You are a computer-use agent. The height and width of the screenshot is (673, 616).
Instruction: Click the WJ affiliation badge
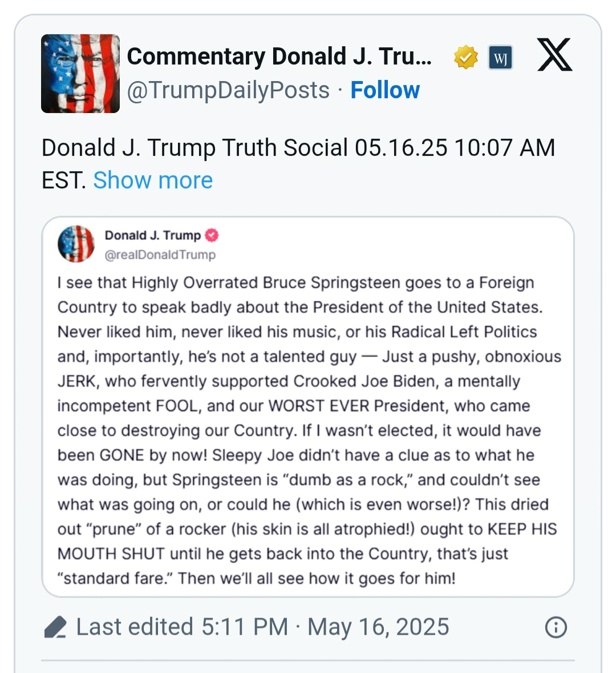500,58
